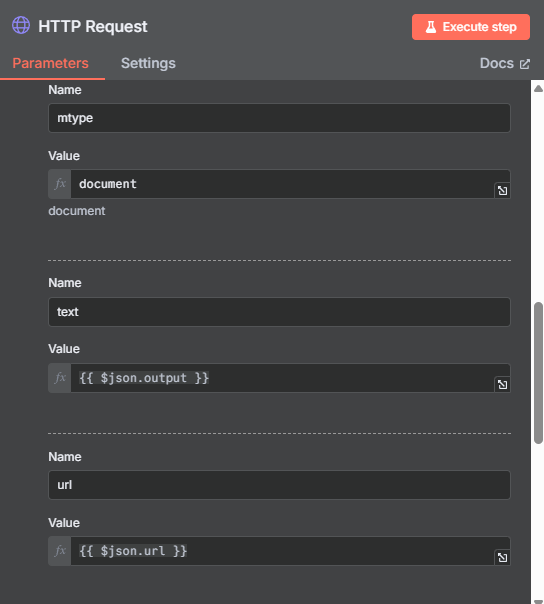Select the Parameters tab

[50, 63]
